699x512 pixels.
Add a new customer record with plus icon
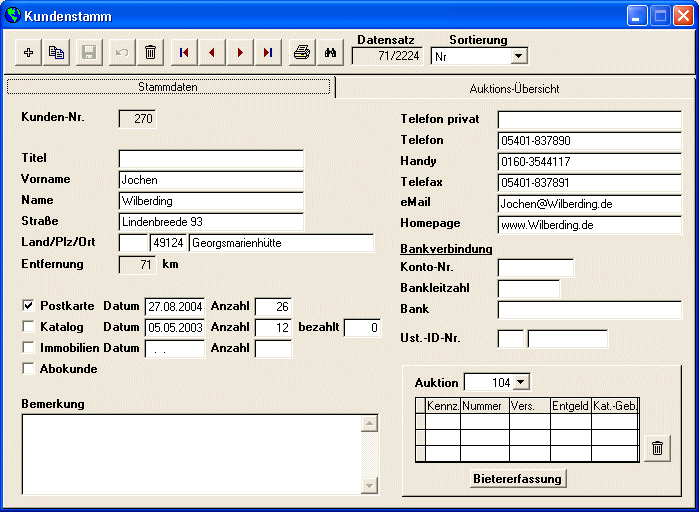pyautogui.click(x=29, y=53)
